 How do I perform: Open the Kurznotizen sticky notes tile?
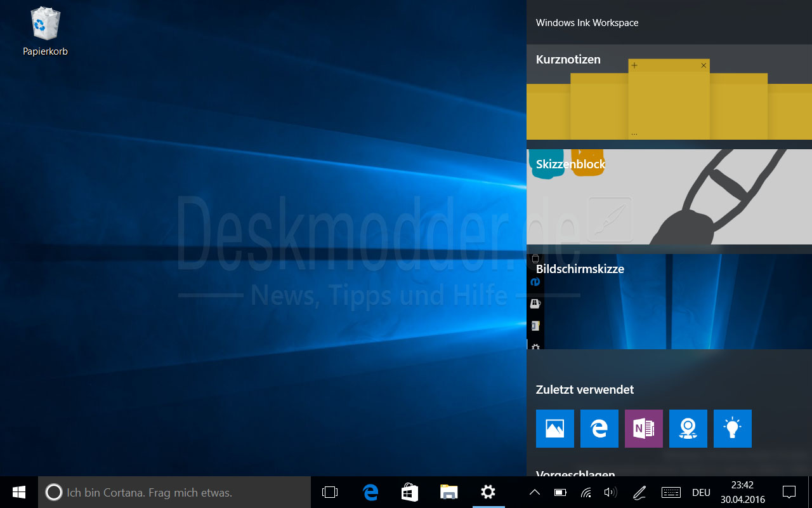pyautogui.click(x=669, y=92)
